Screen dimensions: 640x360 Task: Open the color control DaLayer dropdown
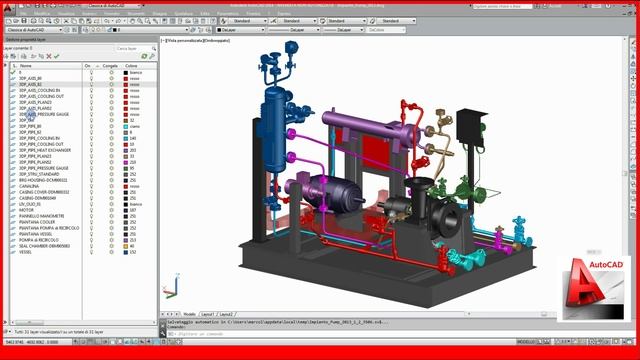(240, 30)
